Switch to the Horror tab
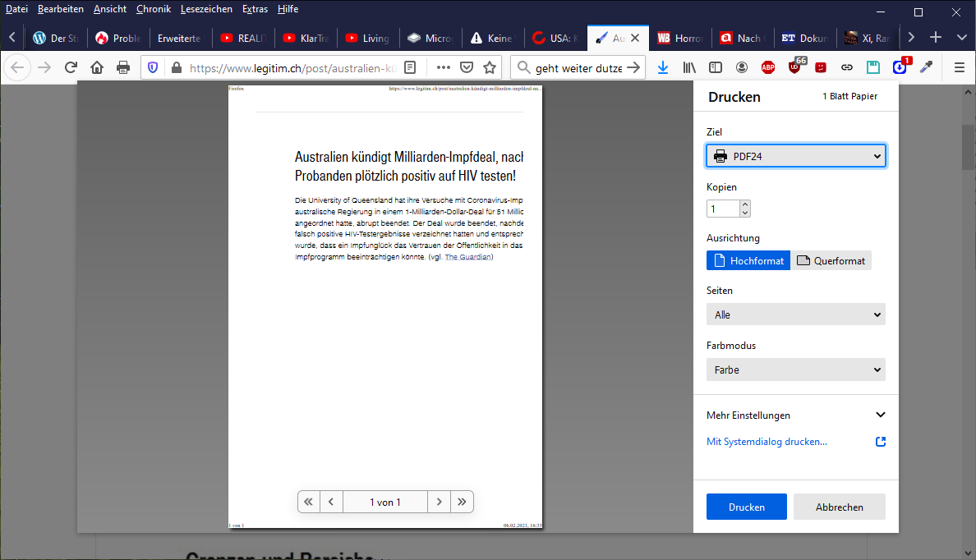 tap(679, 38)
